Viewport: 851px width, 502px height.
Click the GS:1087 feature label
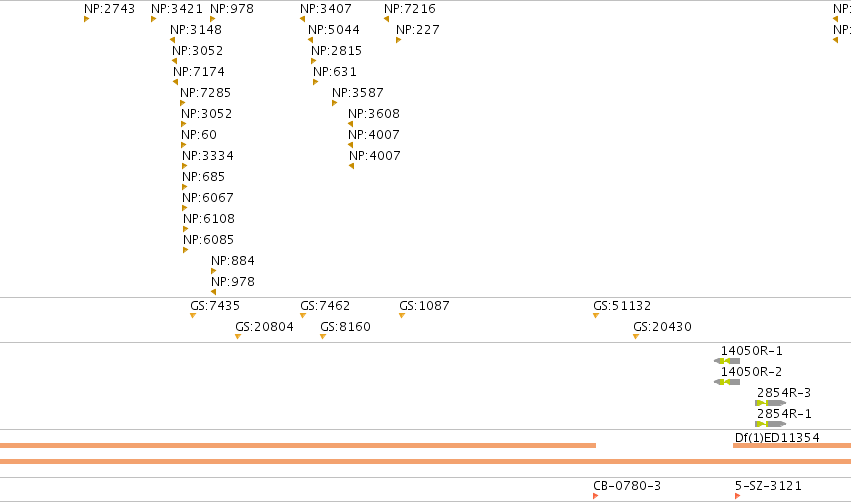tap(424, 306)
